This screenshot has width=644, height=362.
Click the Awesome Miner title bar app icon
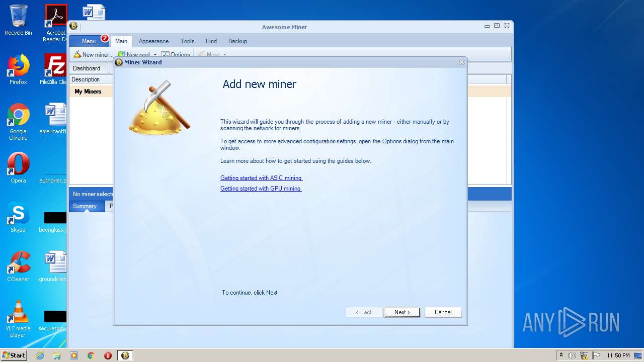click(73, 26)
